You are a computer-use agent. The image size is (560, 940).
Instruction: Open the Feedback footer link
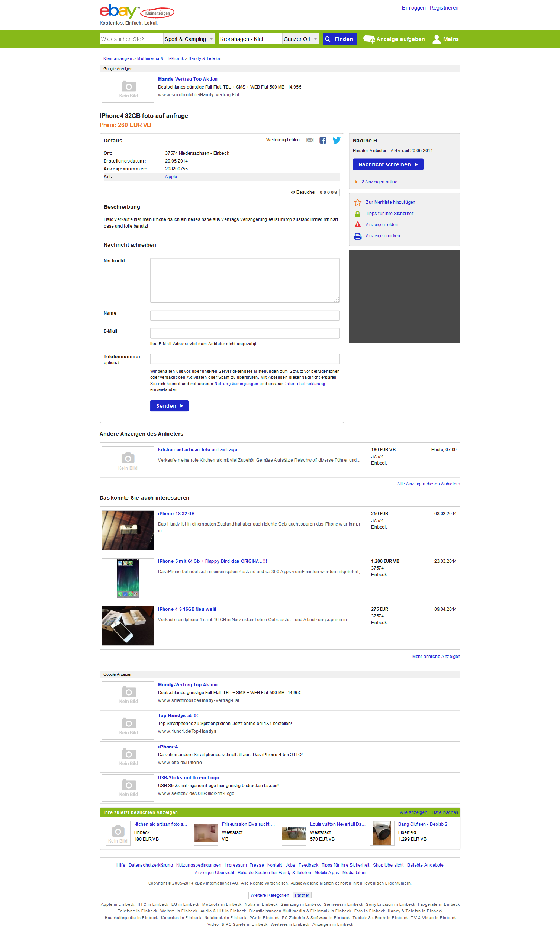point(308,865)
